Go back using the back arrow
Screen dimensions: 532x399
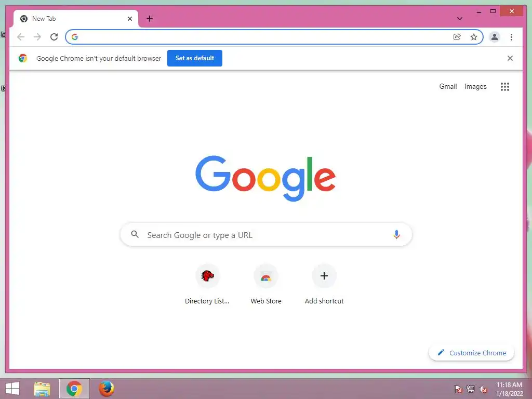21,37
